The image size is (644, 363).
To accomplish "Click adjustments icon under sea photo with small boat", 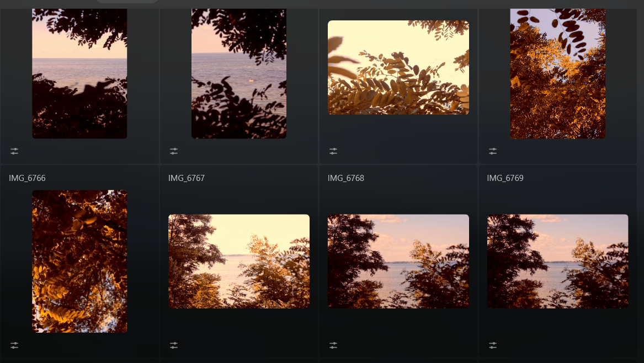I will point(174,151).
